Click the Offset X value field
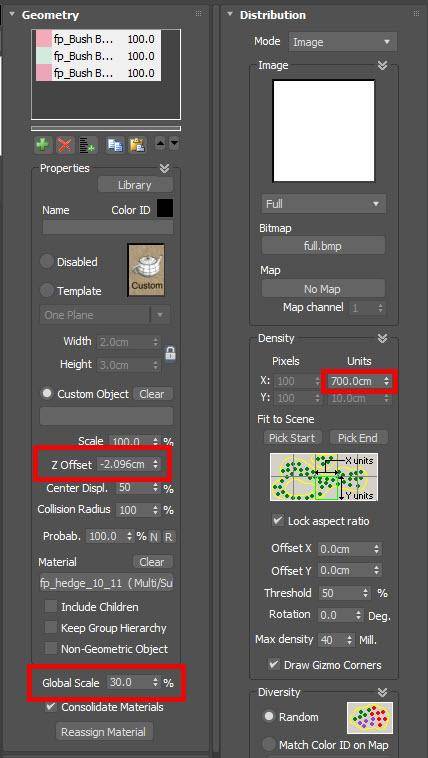428x758 pixels. pos(345,549)
